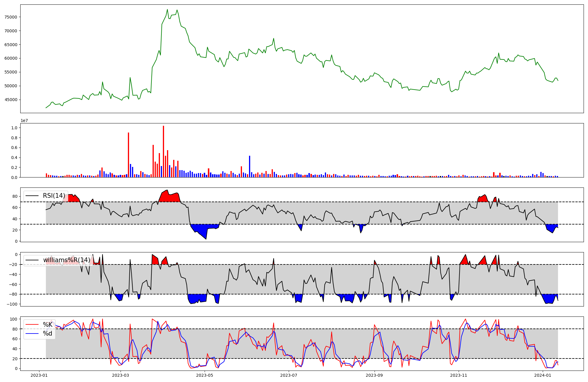Click the highest peak of the green price line
The image size is (588, 382).
tap(167, 9)
